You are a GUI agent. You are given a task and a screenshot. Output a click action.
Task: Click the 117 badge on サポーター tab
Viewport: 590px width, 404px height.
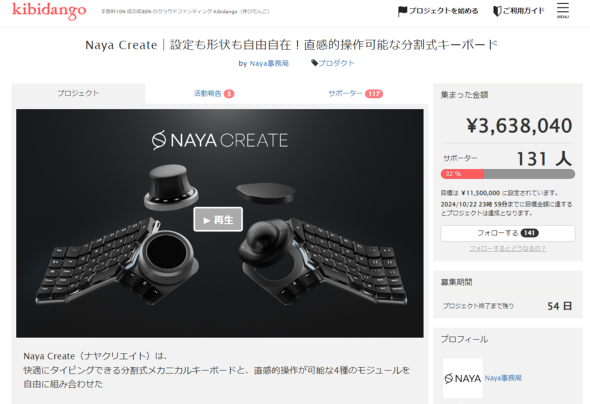tap(374, 94)
